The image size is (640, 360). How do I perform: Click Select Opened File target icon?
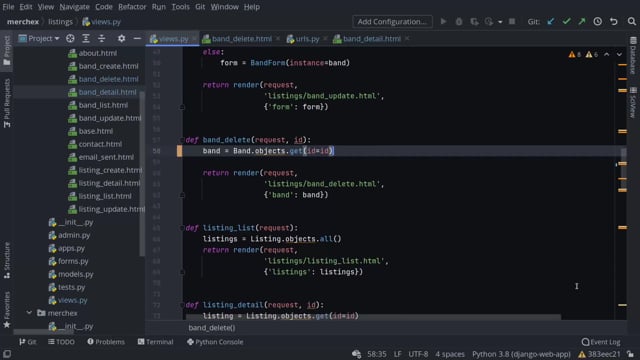point(70,38)
